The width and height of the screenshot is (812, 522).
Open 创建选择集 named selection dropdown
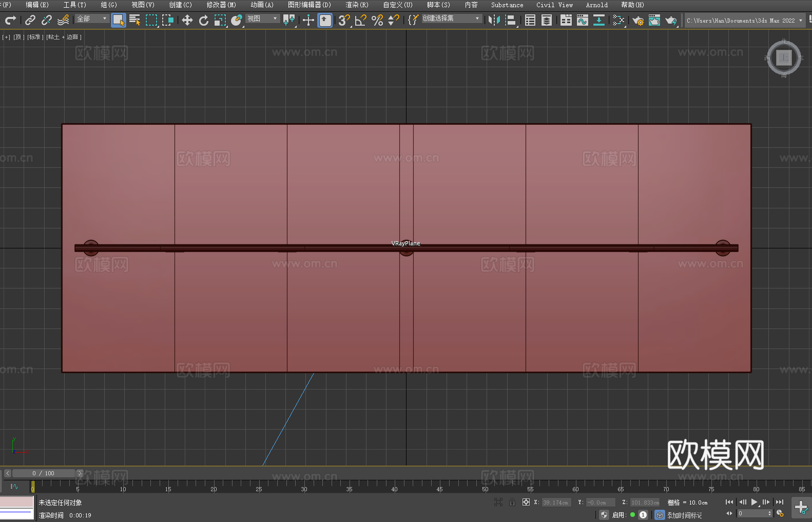click(x=452, y=18)
